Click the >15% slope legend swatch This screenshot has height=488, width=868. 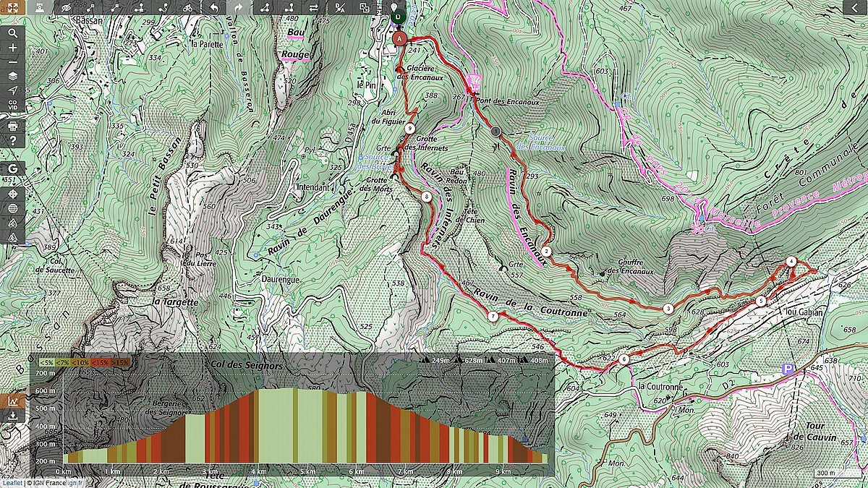pyautogui.click(x=120, y=361)
